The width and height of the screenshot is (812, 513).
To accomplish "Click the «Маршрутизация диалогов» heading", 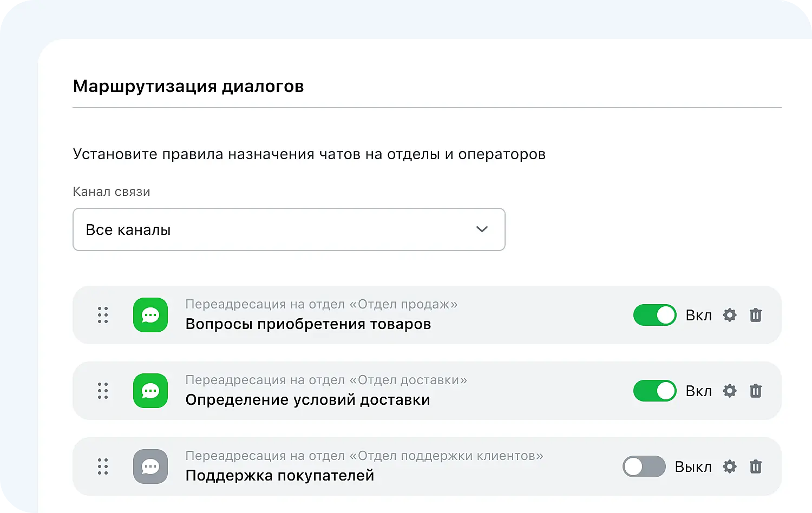I will click(x=188, y=85).
